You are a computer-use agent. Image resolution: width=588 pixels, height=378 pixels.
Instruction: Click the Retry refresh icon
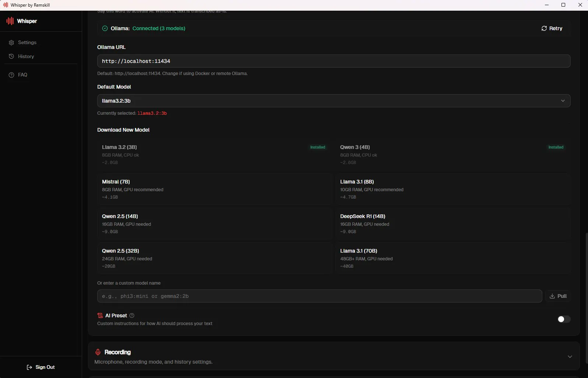(544, 28)
